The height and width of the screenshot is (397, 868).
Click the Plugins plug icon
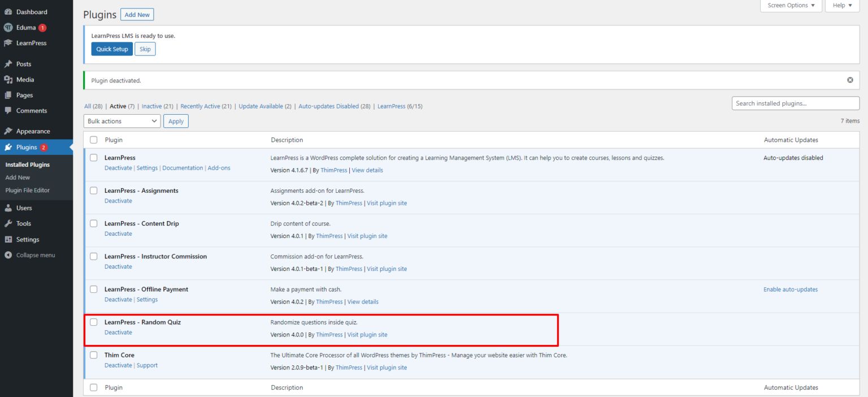tap(8, 147)
